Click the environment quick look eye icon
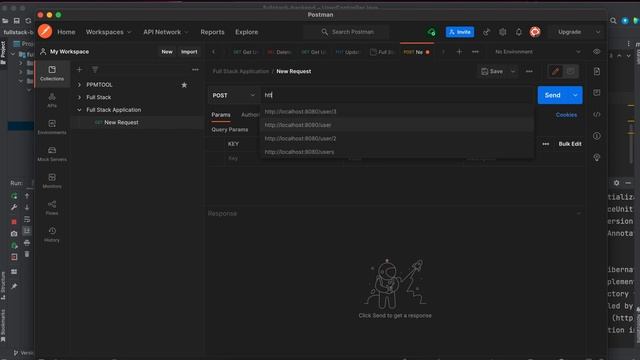 [x=596, y=52]
